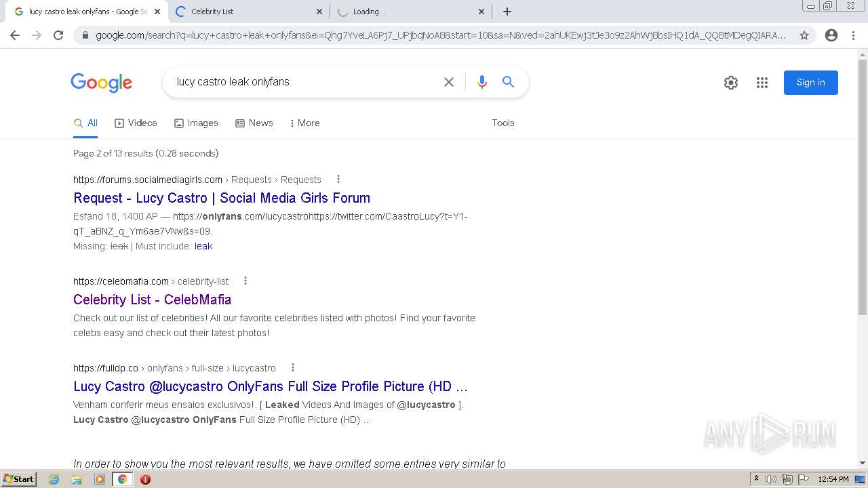
Task: Switch to Images results
Action: 196,123
